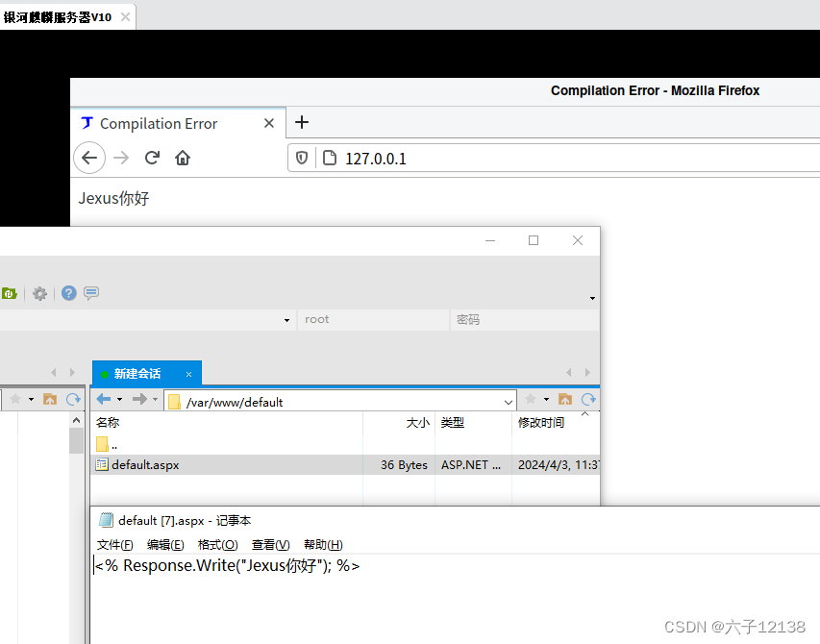Click the Firefox new tab plus button
The height and width of the screenshot is (644, 820).
click(x=302, y=123)
